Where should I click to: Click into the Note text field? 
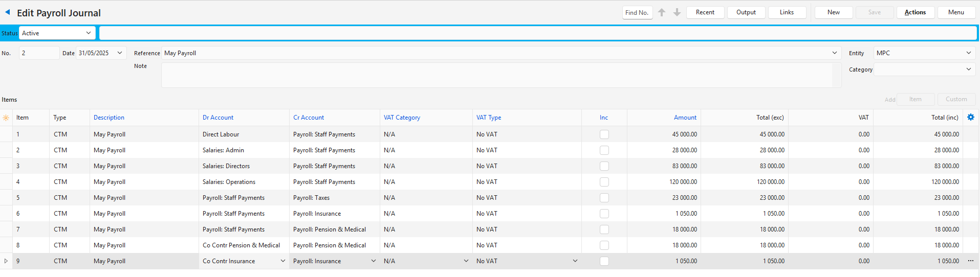496,75
